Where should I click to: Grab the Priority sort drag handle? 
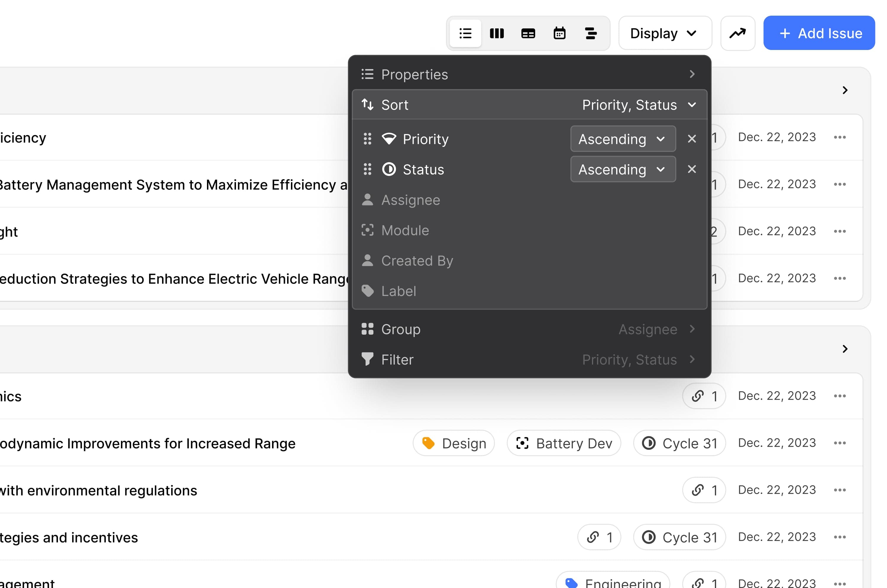click(368, 139)
